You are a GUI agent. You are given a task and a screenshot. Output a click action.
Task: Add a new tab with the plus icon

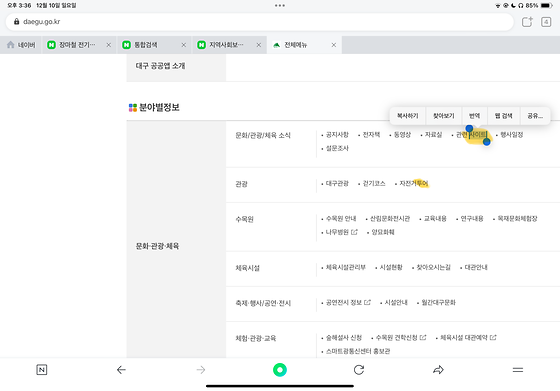click(x=527, y=22)
